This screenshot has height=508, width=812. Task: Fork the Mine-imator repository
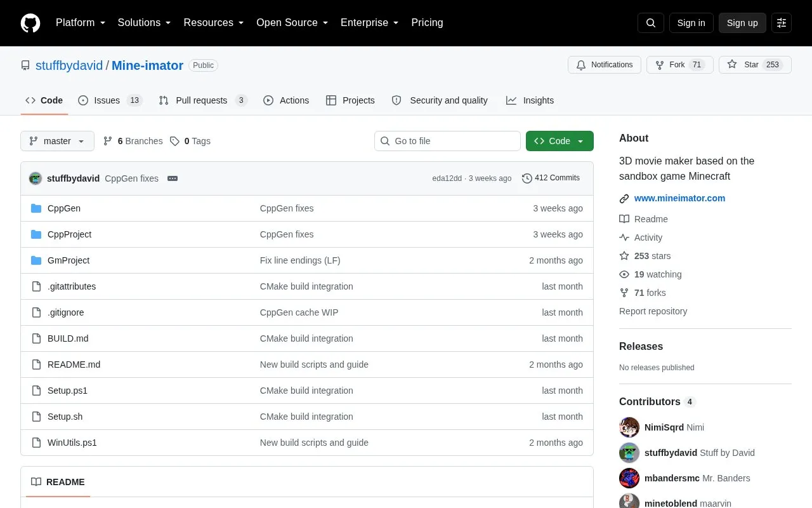(680, 65)
